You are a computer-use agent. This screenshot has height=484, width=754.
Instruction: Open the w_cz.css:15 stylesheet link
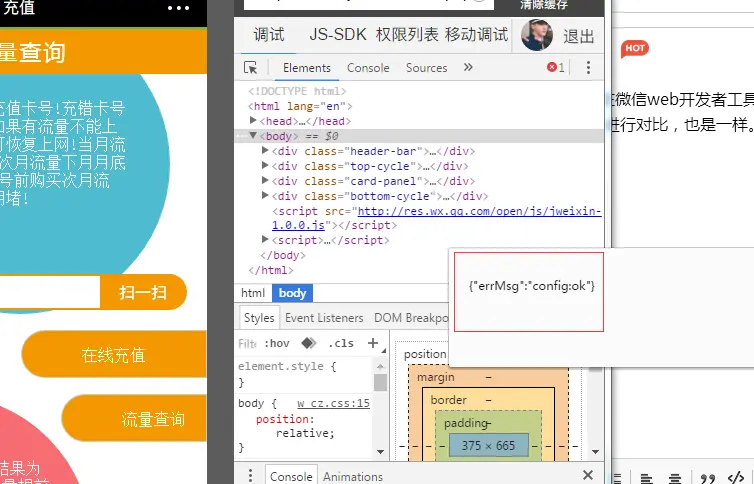333,403
